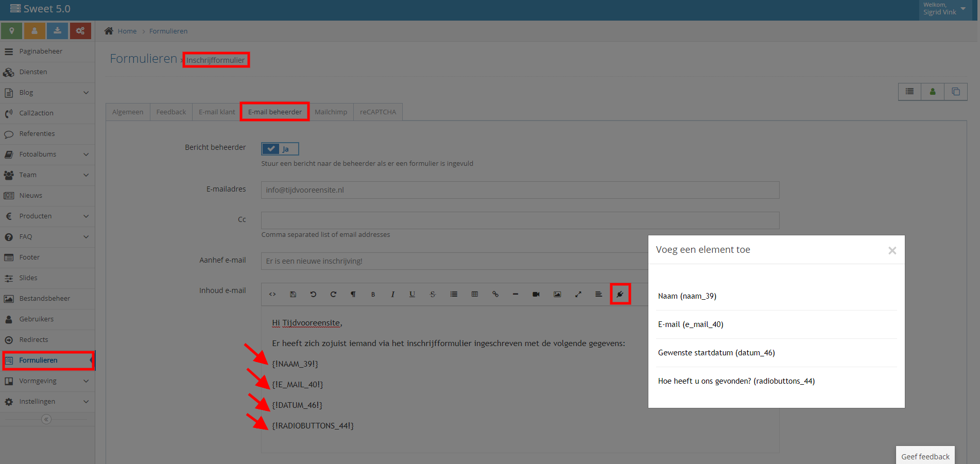The image size is (980, 464).
Task: Click the Cc input field
Action: click(x=520, y=220)
